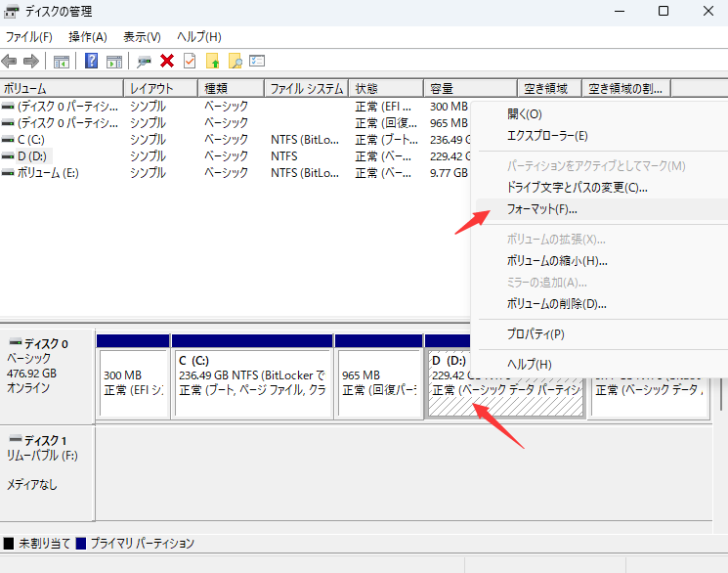The image size is (728, 573).
Task: Click the show/hide console tree icon
Action: click(62, 61)
